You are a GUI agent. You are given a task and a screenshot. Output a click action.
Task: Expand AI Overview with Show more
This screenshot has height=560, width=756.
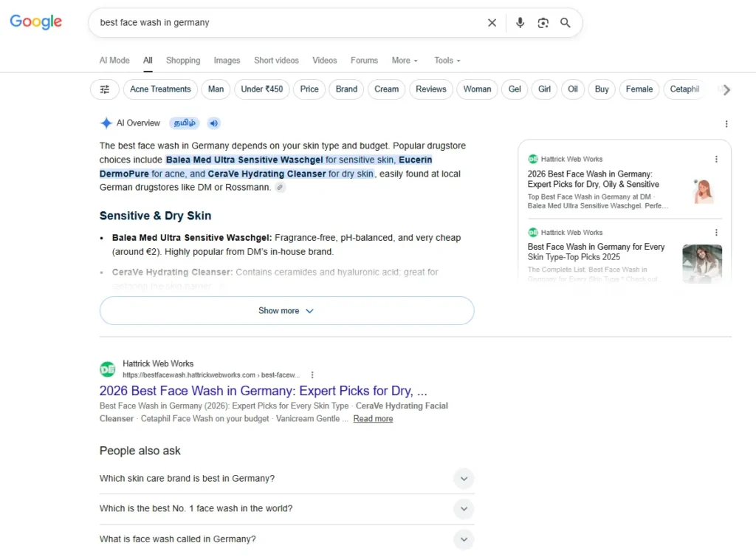point(287,310)
